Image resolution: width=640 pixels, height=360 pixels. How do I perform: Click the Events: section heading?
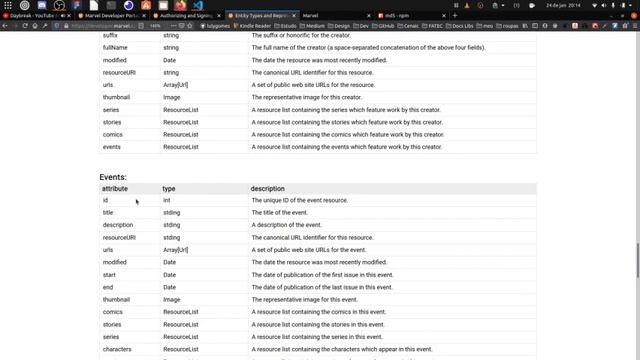coord(113,177)
